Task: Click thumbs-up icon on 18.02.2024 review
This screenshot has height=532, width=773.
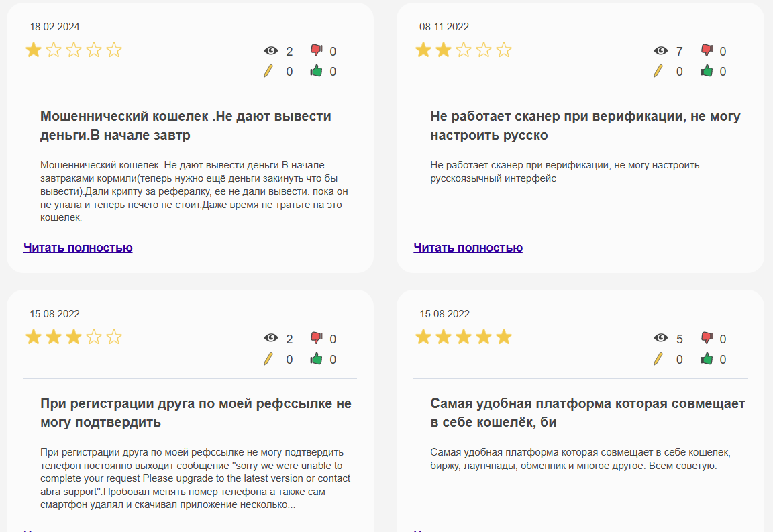Action: 317,71
